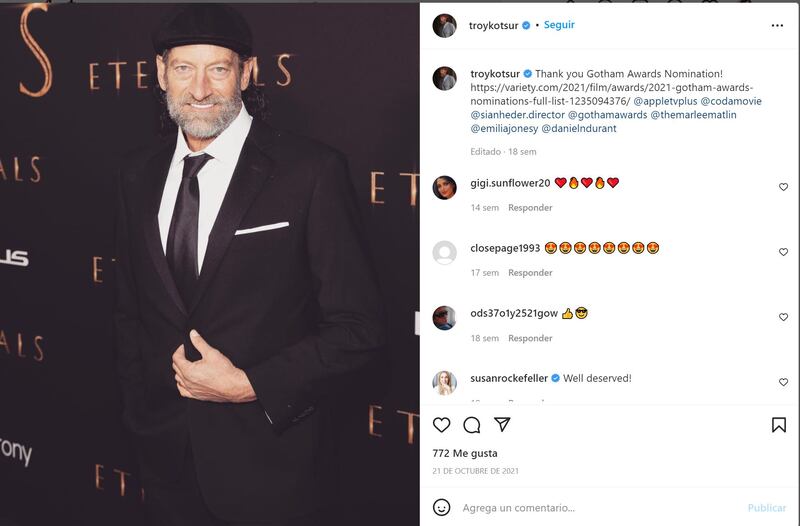Open susanrockefeller's profile picture
The image size is (800, 526).
pos(445,382)
